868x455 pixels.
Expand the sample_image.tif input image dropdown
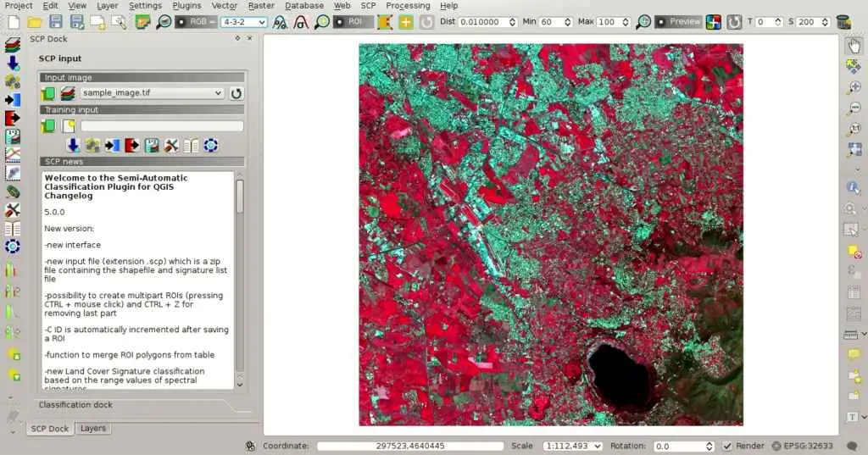click(x=218, y=93)
